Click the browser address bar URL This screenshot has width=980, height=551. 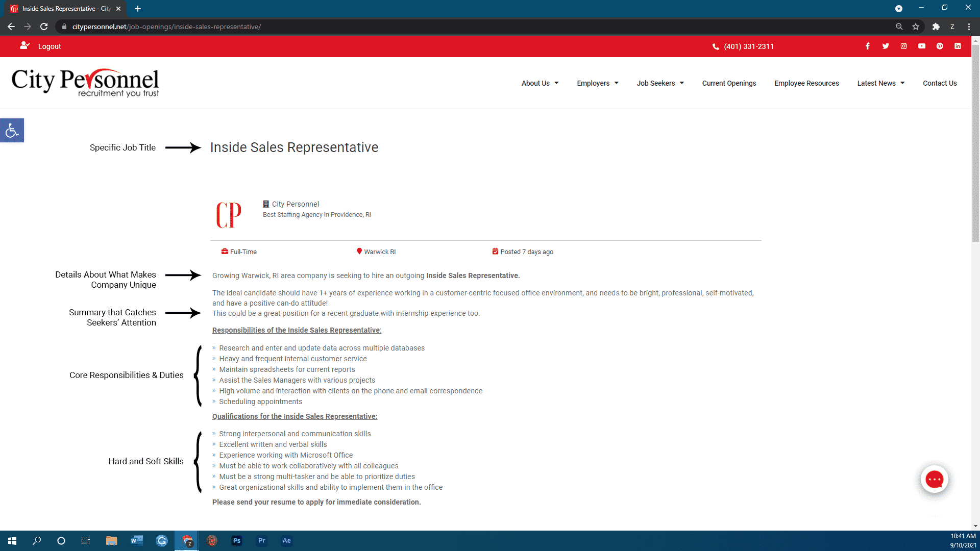166,27
